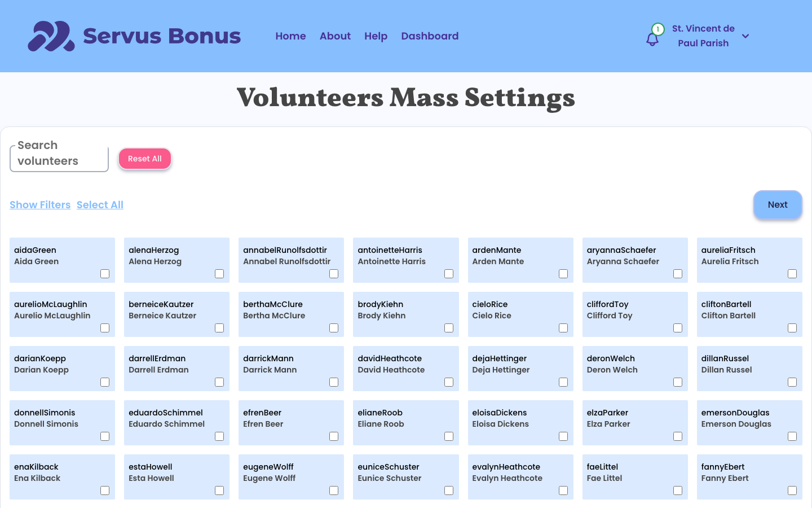Check the box for Aida Green

coord(105,274)
